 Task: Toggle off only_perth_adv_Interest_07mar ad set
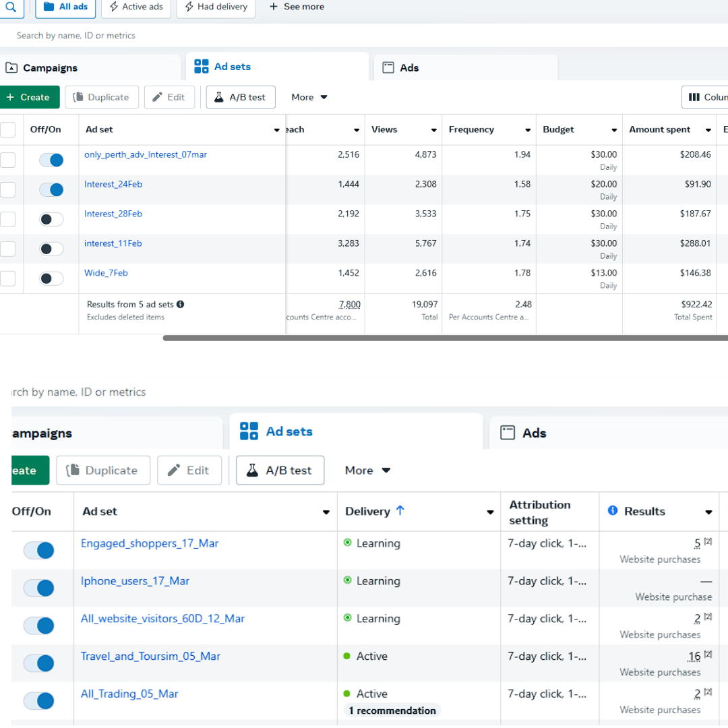pyautogui.click(x=51, y=160)
